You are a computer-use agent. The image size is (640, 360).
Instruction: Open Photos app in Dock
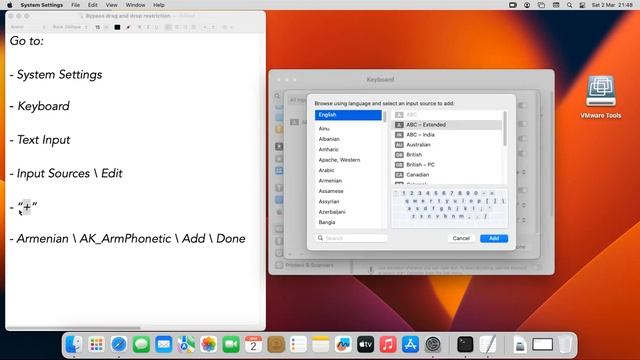pos(209,344)
